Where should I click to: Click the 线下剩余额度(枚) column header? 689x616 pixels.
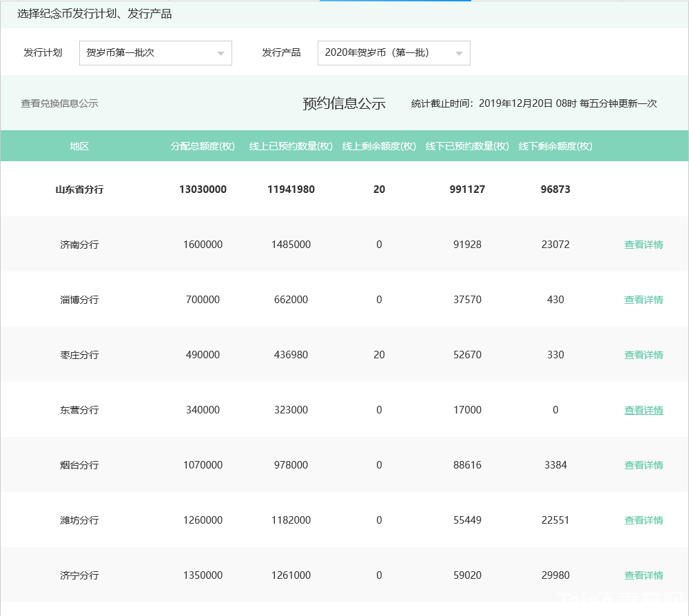[x=555, y=146]
